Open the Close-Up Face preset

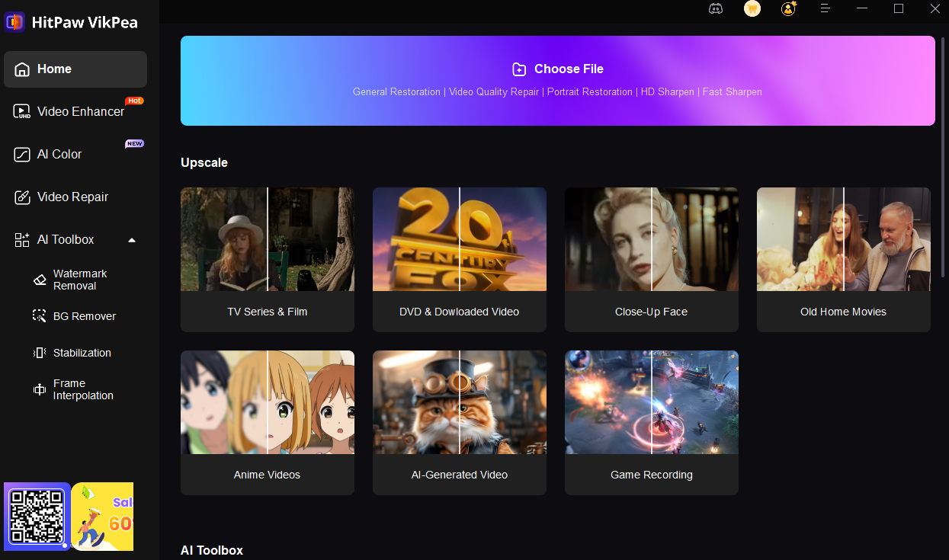pos(652,260)
